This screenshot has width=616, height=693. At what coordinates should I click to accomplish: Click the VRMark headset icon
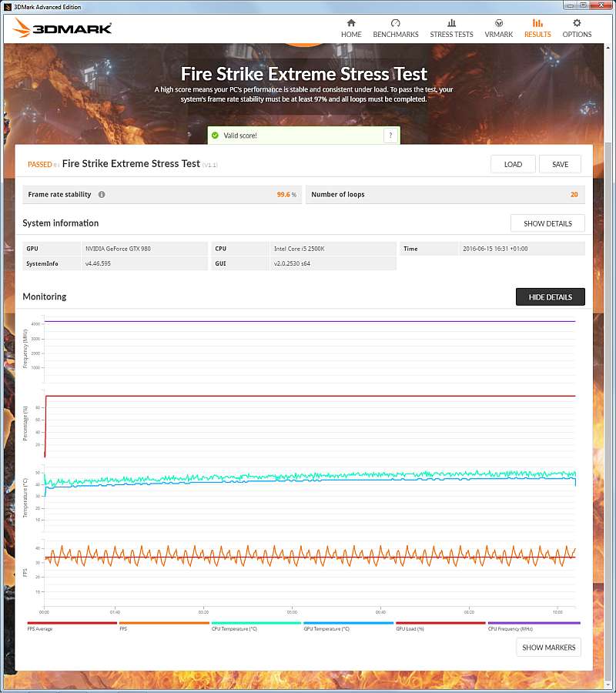point(499,23)
